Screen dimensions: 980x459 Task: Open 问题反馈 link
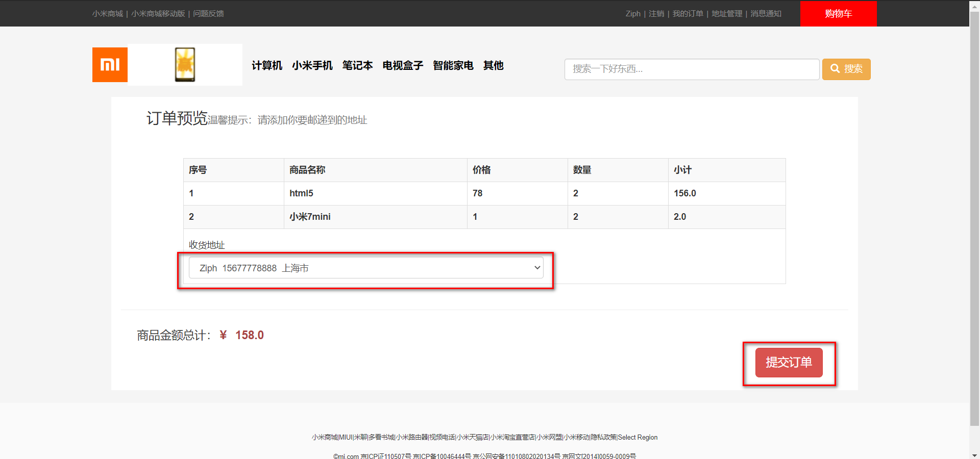pyautogui.click(x=208, y=14)
